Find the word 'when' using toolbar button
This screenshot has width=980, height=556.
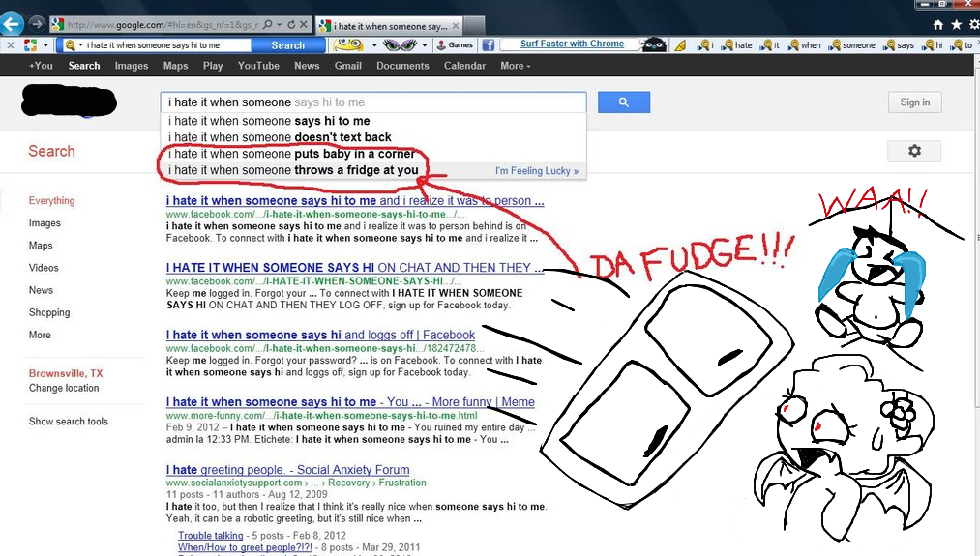click(804, 45)
